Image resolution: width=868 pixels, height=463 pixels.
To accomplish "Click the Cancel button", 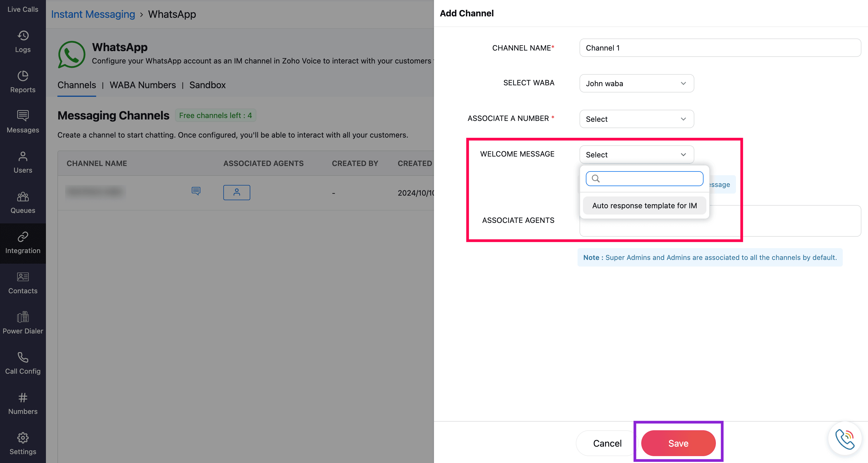I will (607, 443).
